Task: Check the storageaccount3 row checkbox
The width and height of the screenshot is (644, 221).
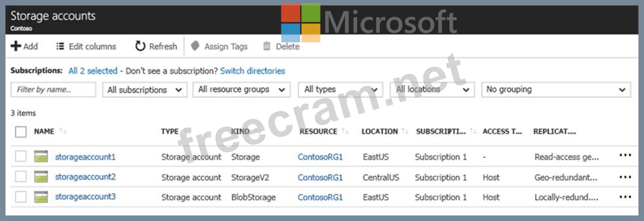Action: (x=21, y=197)
